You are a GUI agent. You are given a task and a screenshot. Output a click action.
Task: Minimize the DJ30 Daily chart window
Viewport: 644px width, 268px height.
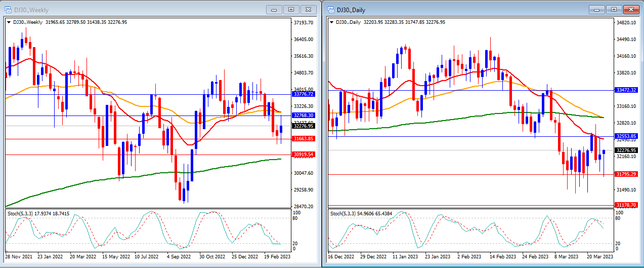[x=597, y=10]
